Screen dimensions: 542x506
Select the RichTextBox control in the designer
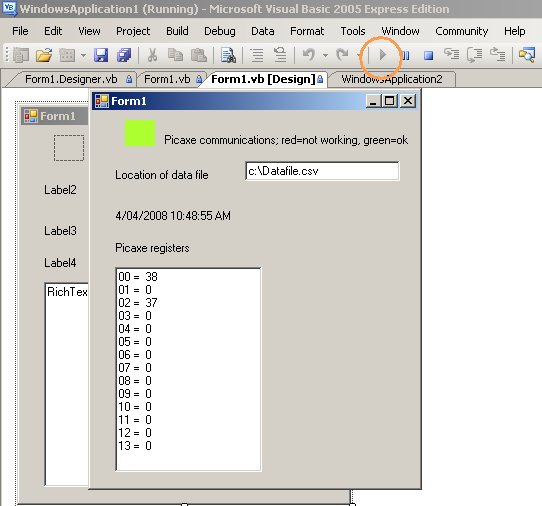(x=67, y=384)
